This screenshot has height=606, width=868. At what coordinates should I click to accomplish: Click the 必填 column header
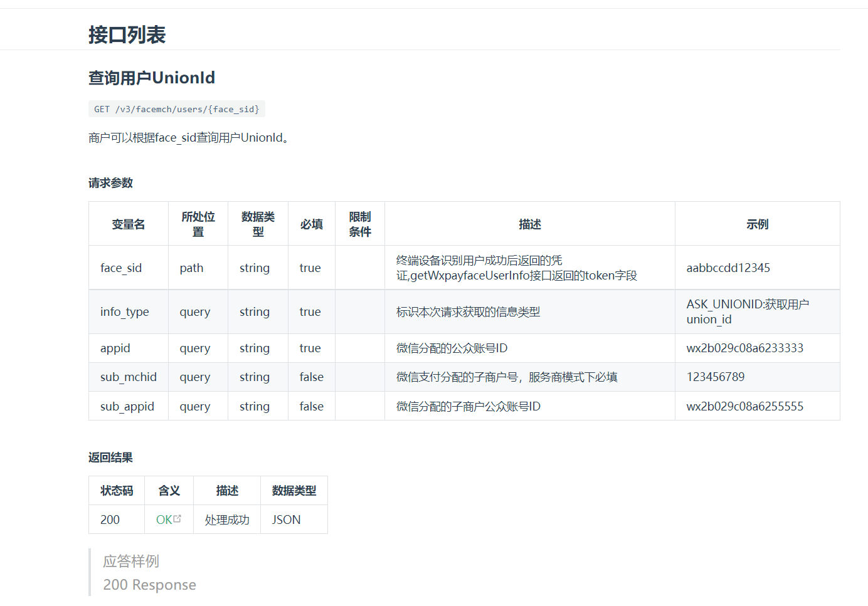tap(312, 224)
